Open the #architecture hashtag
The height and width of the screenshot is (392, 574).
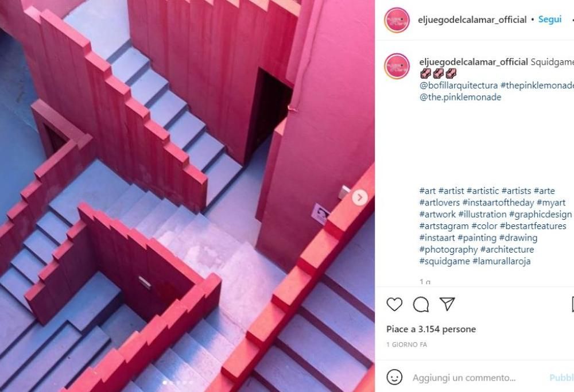(x=507, y=249)
